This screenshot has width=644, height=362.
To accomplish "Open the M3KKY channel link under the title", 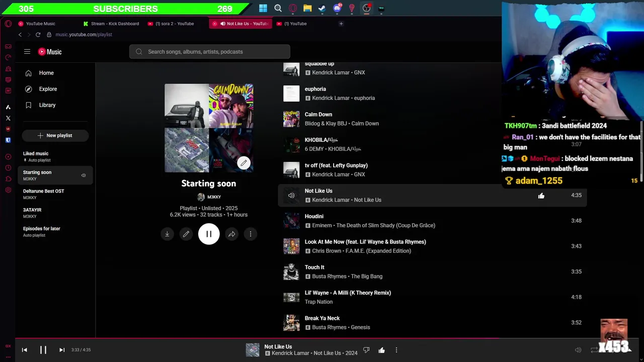I will 209,197.
